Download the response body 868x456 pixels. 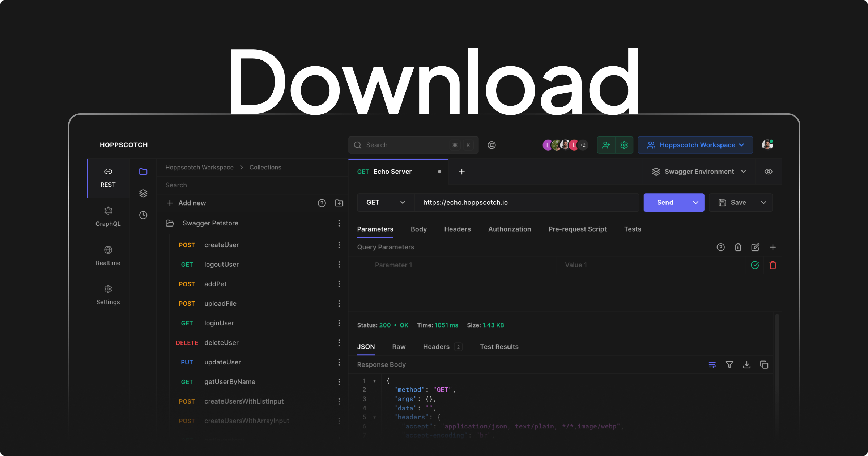[x=746, y=365]
